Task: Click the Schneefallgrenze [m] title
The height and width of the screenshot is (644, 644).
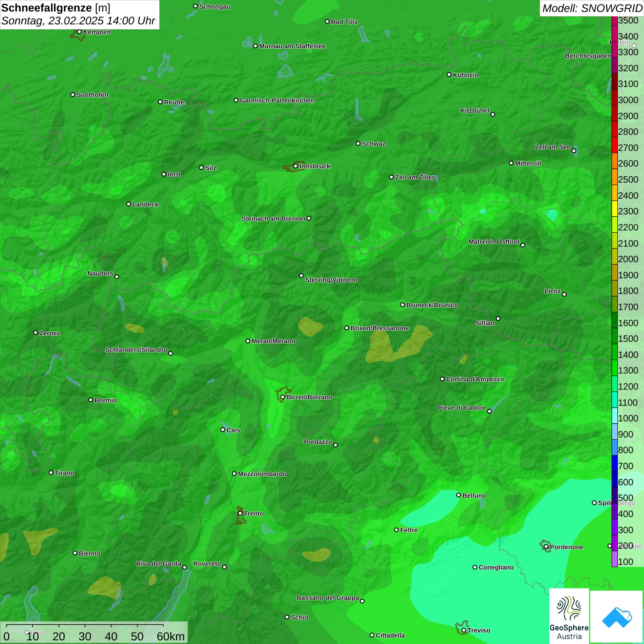Action: coord(56,8)
